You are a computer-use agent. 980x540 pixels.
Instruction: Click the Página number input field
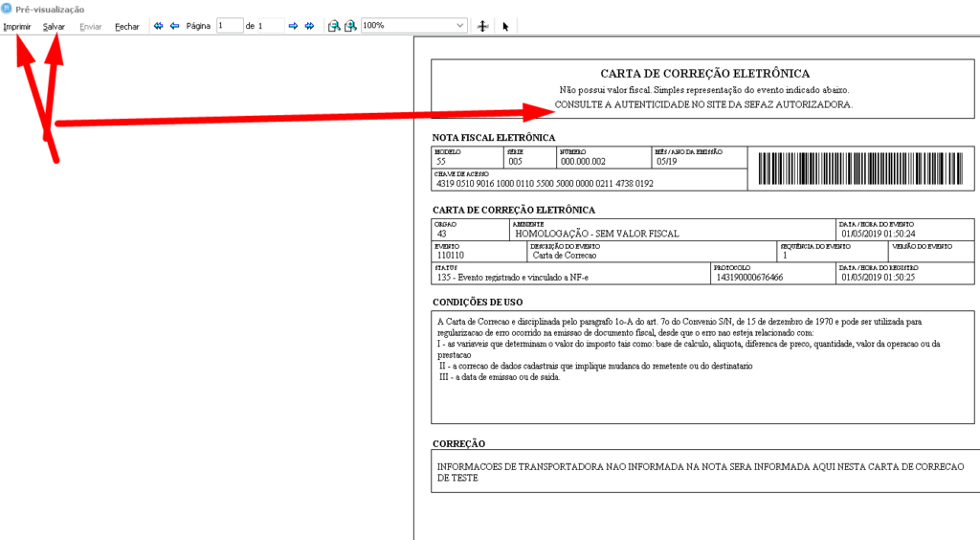[x=230, y=26]
